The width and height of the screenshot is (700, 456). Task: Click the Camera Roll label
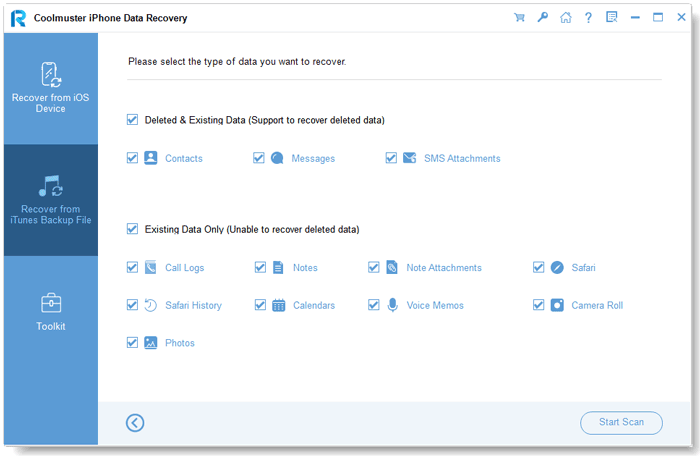point(597,305)
